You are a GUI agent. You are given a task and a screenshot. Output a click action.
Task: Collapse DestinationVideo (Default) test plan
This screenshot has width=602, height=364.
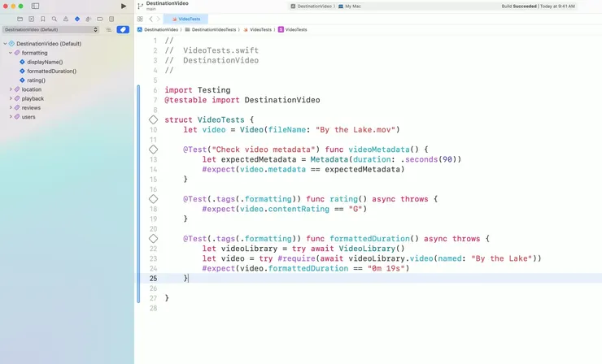[x=5, y=44]
